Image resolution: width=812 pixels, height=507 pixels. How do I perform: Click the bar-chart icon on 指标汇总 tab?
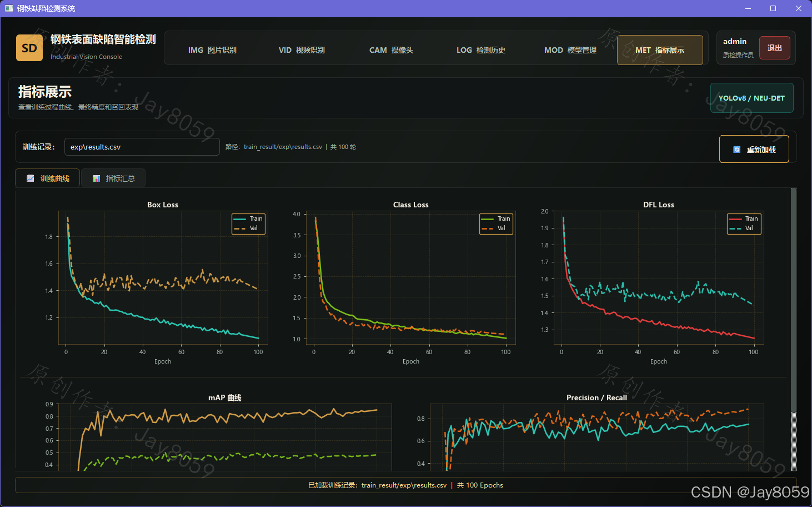[x=96, y=178]
